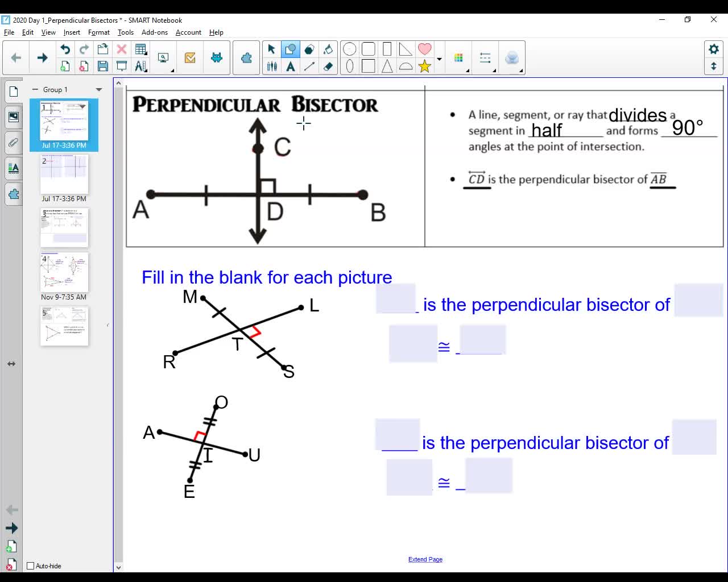Image resolution: width=728 pixels, height=582 pixels.
Task: Enable the Shapes tool highlight
Action: (x=291, y=49)
